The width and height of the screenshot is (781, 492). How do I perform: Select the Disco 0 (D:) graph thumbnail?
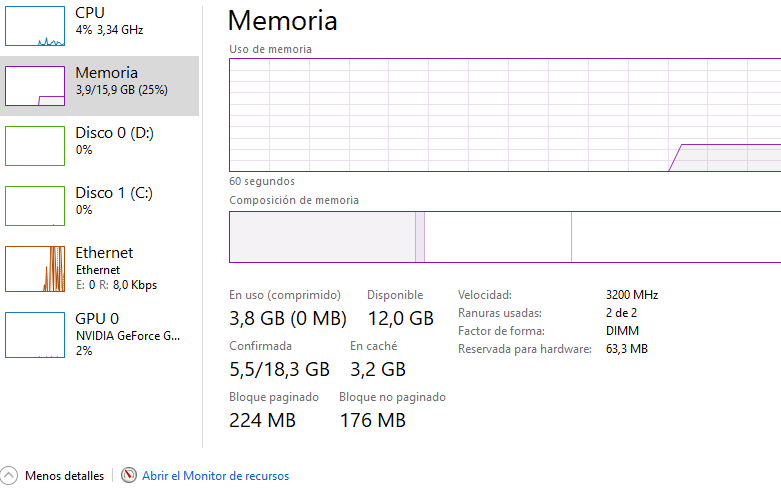coord(35,146)
